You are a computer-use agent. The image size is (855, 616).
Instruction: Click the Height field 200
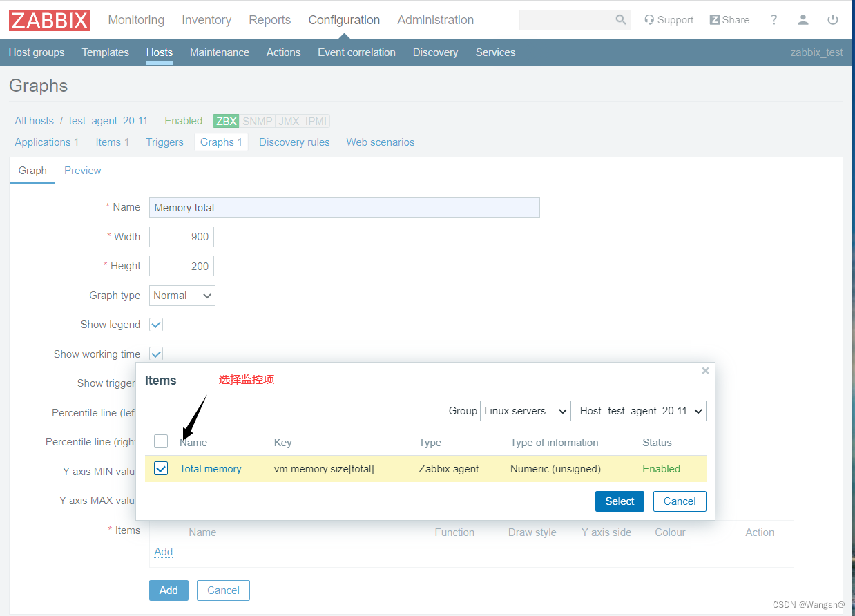(182, 266)
